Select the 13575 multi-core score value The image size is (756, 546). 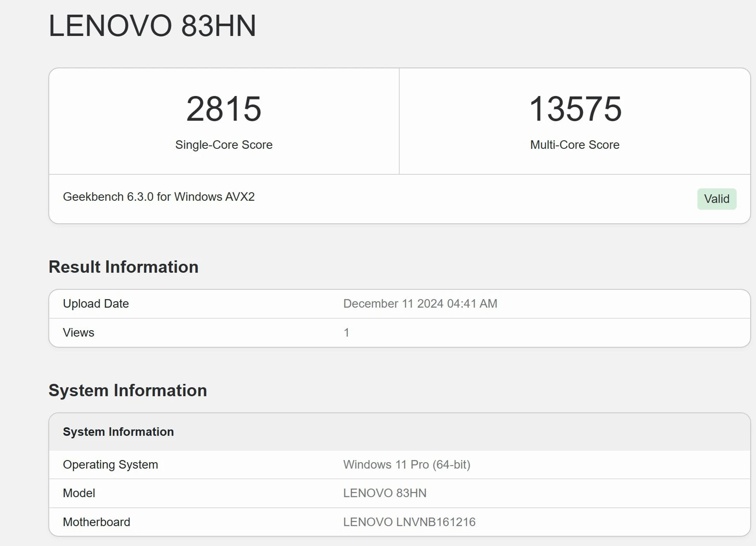[575, 109]
